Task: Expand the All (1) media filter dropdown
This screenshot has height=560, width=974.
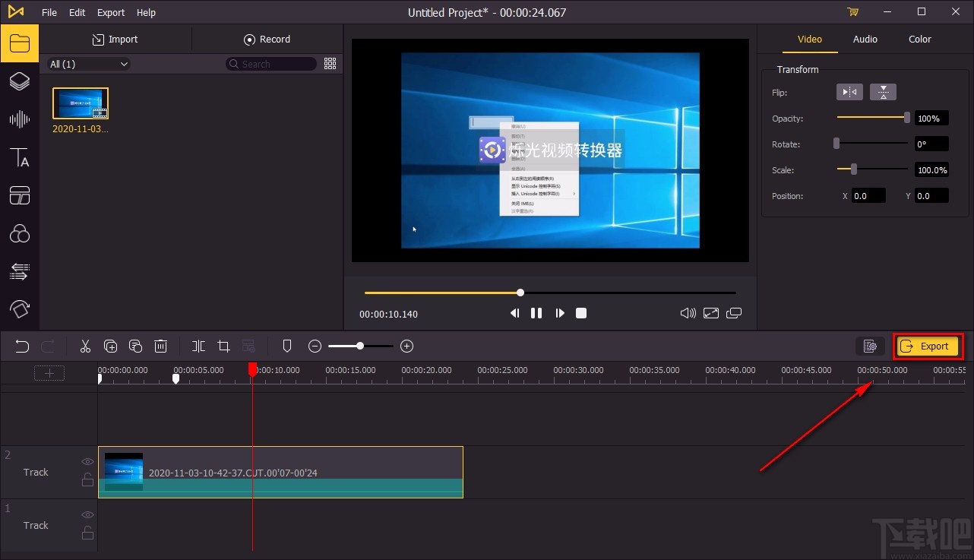Action: (x=89, y=65)
